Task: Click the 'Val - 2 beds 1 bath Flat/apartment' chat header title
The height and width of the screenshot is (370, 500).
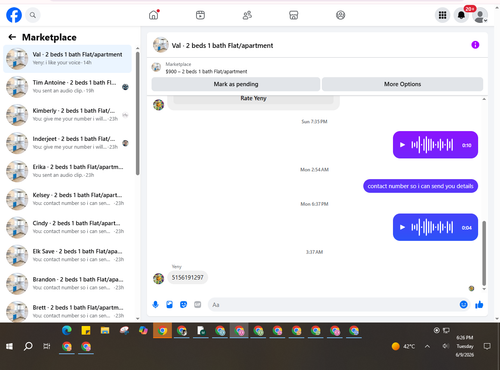Action: click(222, 45)
